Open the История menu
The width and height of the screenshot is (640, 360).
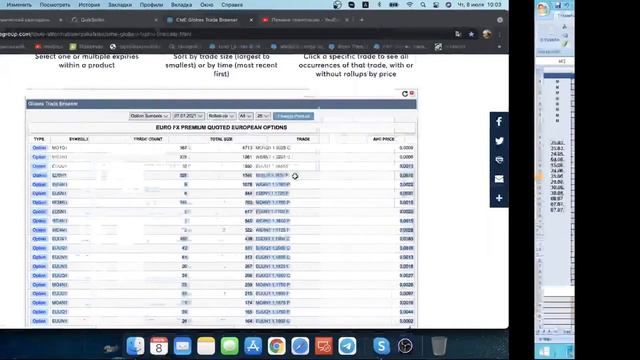pos(89,4)
